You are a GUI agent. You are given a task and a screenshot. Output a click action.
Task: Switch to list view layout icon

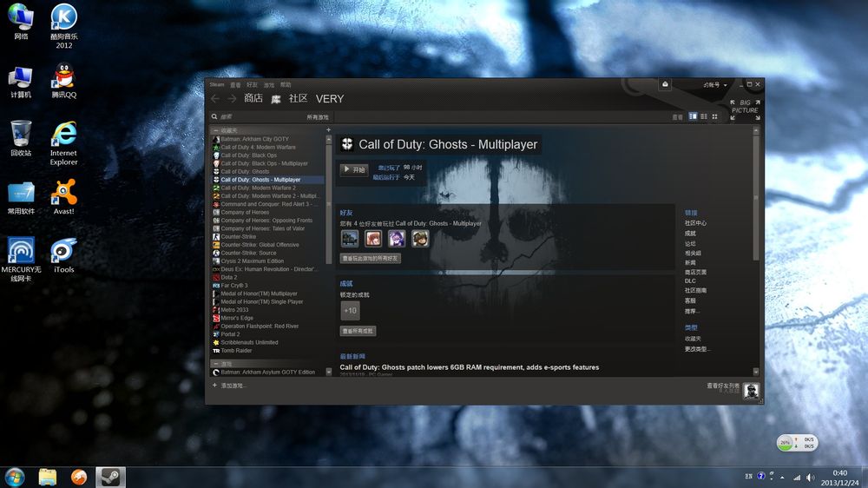(704, 116)
